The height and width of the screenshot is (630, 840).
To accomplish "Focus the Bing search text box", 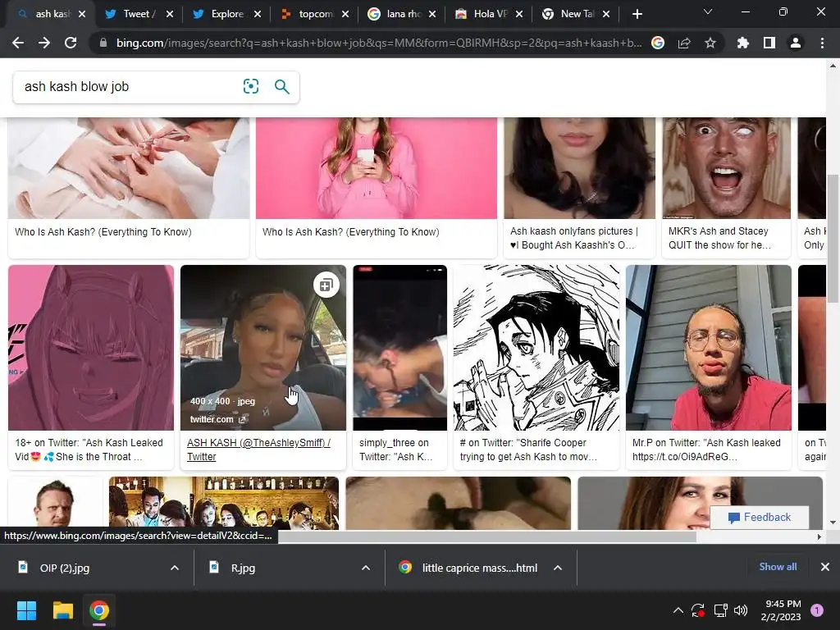I will click(129, 86).
